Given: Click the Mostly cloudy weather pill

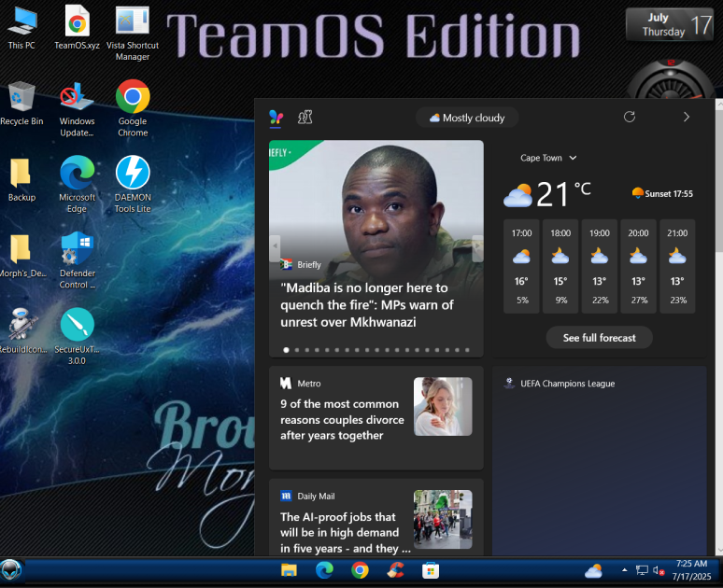Looking at the screenshot, I should 467,118.
